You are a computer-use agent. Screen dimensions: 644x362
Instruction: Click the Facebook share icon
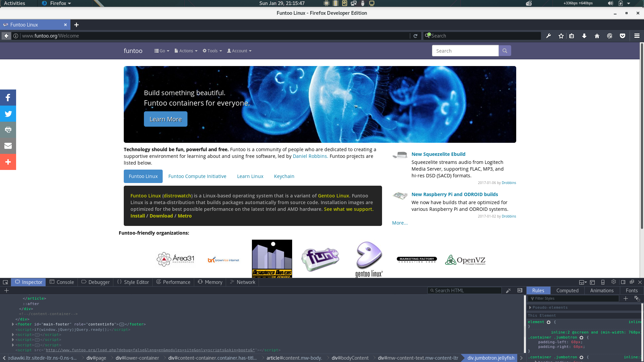click(8, 98)
